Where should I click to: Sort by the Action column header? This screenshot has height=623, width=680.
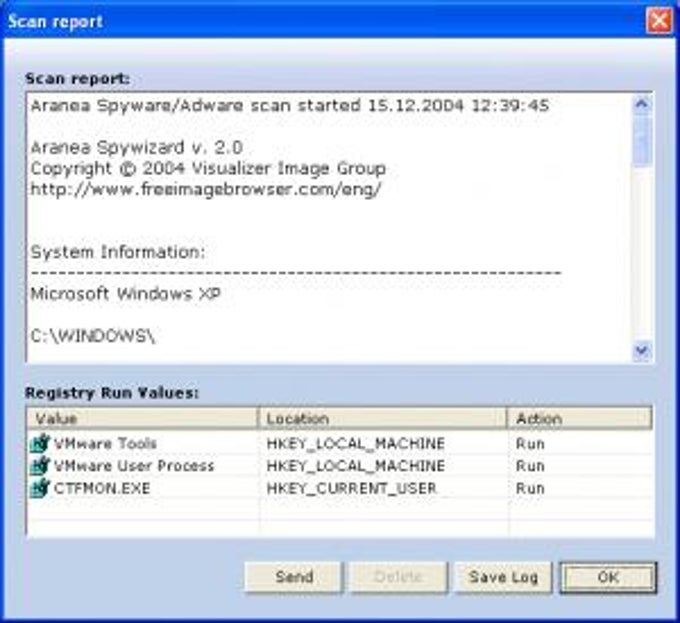[579, 418]
